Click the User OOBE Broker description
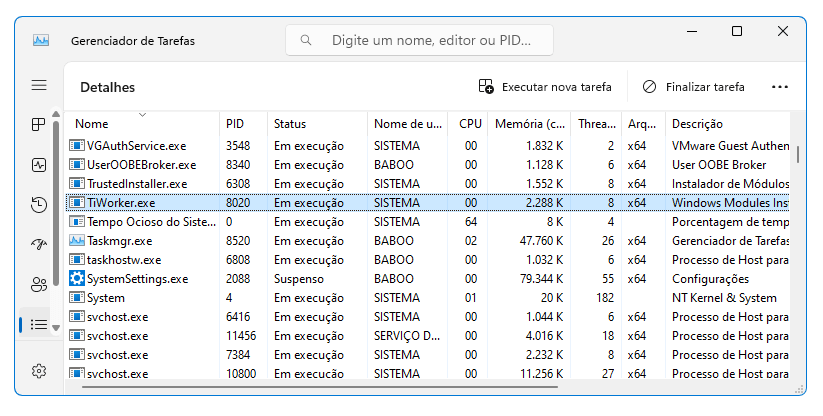The width and height of the screenshot is (823, 416). pyautogui.click(x=719, y=165)
